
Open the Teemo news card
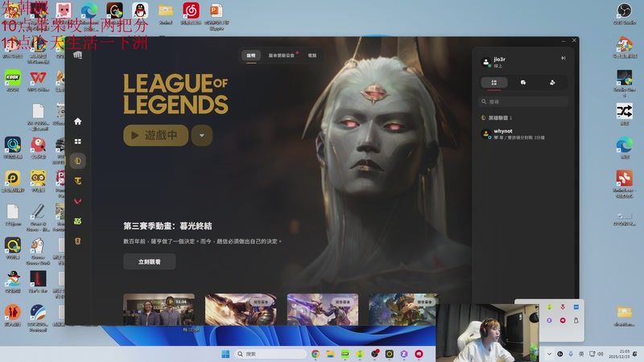pyautogui.click(x=404, y=310)
